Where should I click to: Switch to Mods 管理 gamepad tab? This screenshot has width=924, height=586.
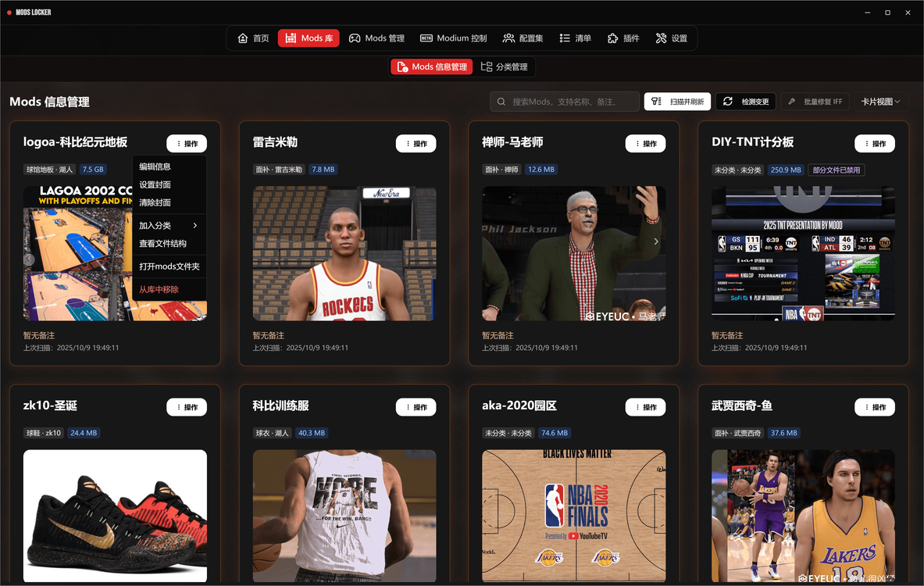pos(376,38)
